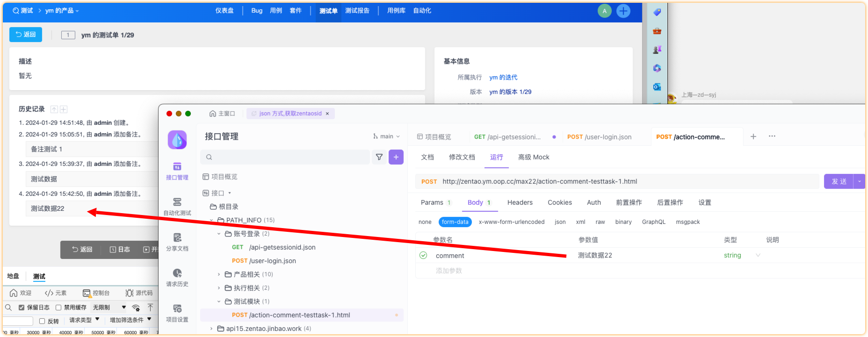Open the Chess app in the dock
868x337 pixels.
657,50
